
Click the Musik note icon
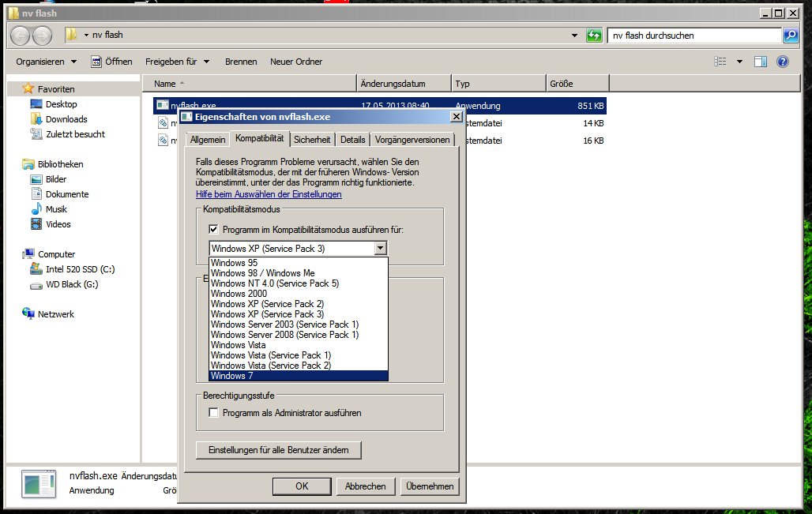pos(36,209)
